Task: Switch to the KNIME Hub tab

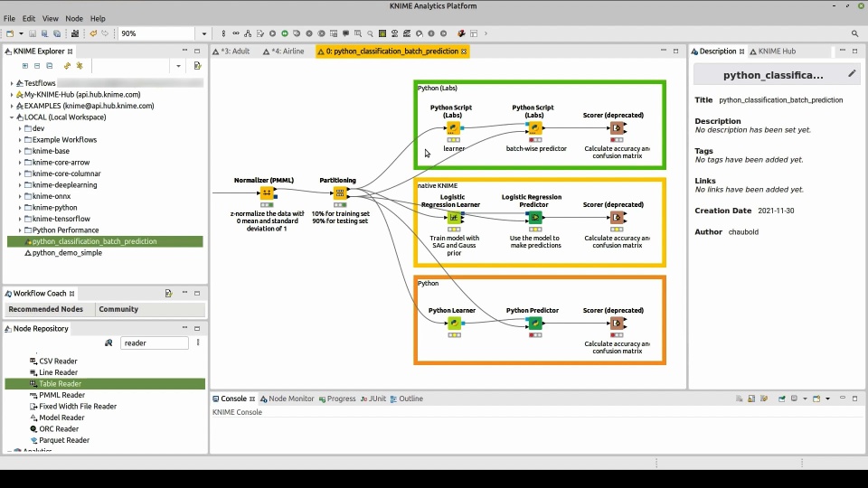Action: (773, 51)
